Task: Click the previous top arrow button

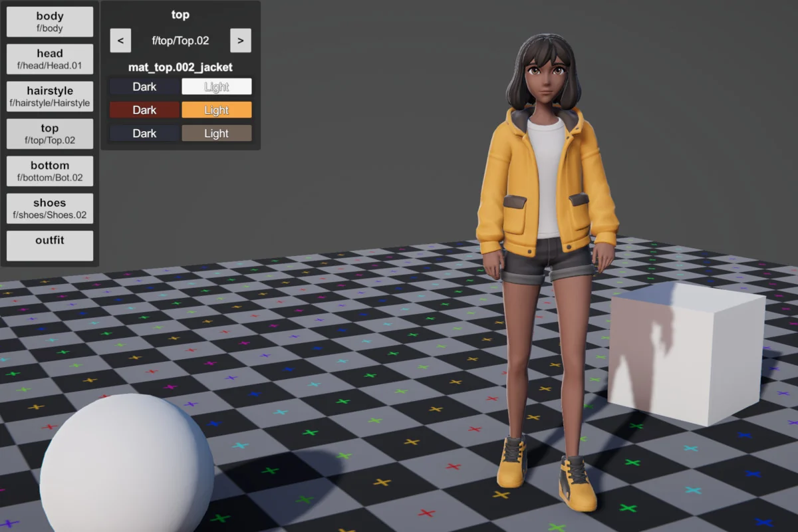Action: click(120, 41)
